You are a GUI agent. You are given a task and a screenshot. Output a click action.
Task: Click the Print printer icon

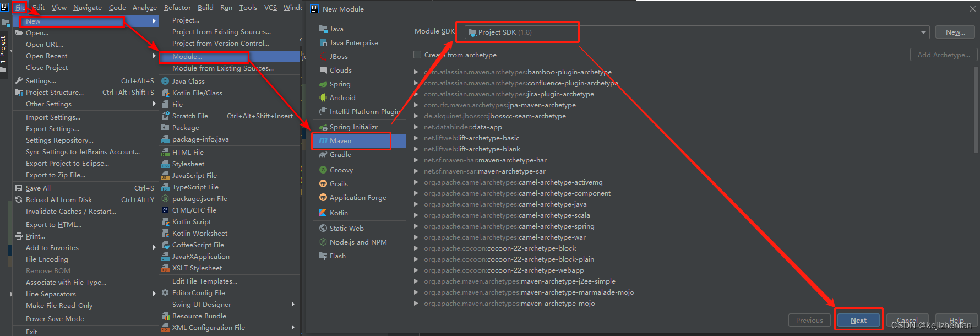(x=19, y=236)
